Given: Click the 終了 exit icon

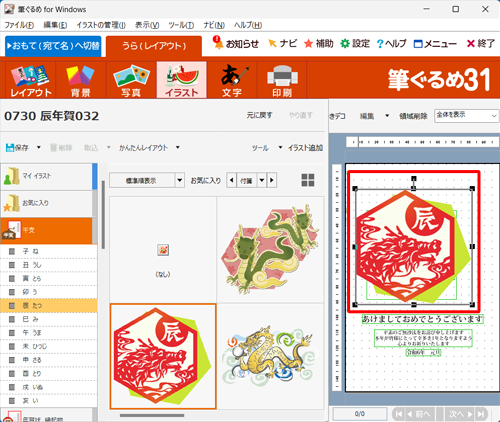Looking at the screenshot, I should 481,43.
